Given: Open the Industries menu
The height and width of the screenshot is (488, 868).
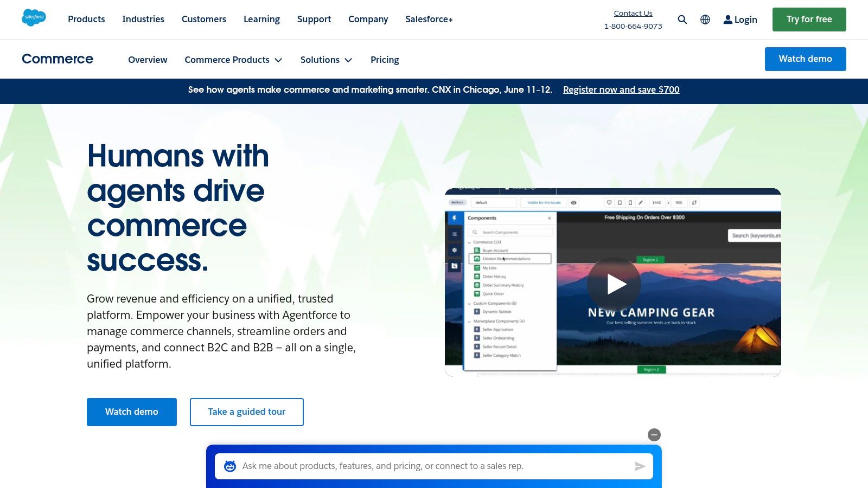Looking at the screenshot, I should pos(143,19).
